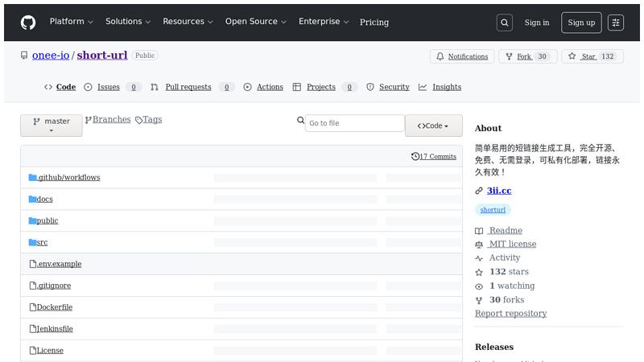
Task: Click the bell icon in Notifications
Action: click(440, 56)
